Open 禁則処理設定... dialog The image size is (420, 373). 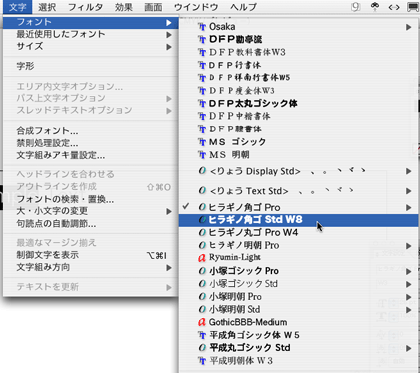click(x=91, y=143)
